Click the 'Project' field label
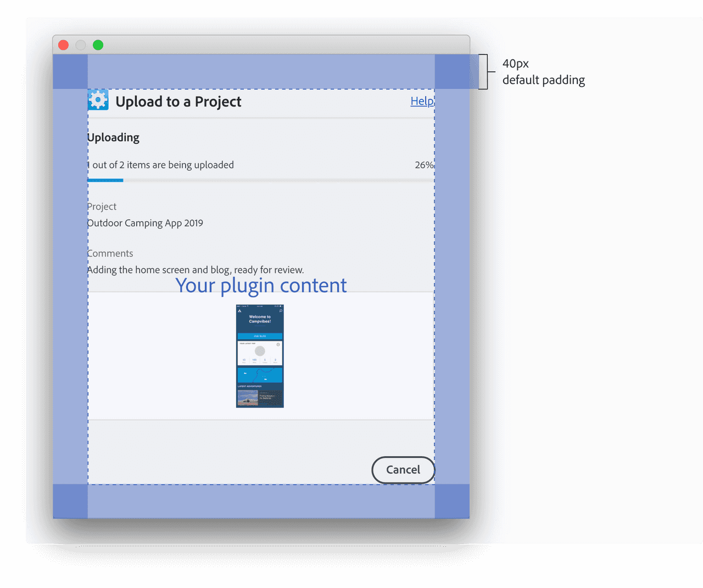Viewport: 703px width, 588px height. coord(102,207)
